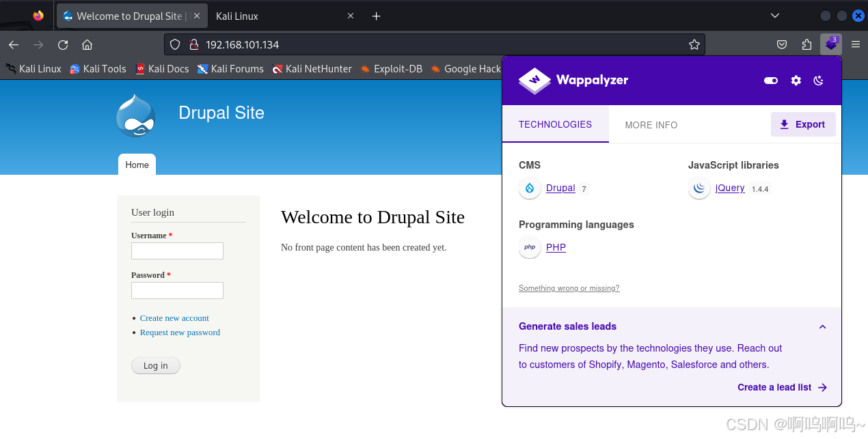The image size is (868, 439).
Task: Close the Welcome to Drupal Site tab
Action: tap(196, 16)
